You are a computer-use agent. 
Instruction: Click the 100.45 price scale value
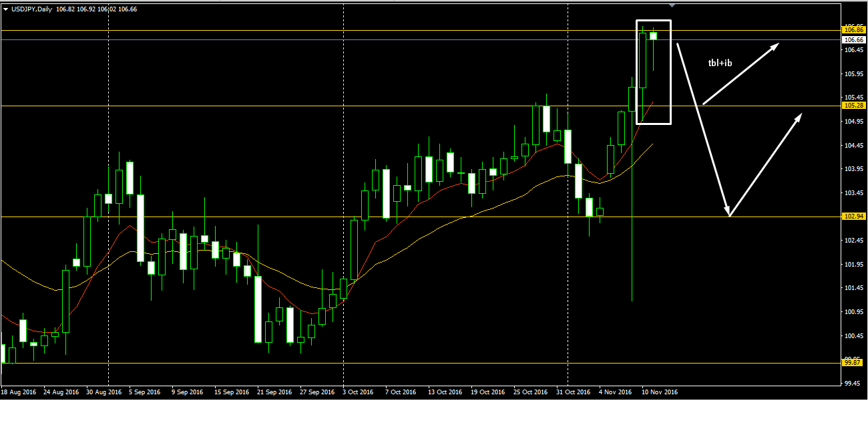pos(854,336)
